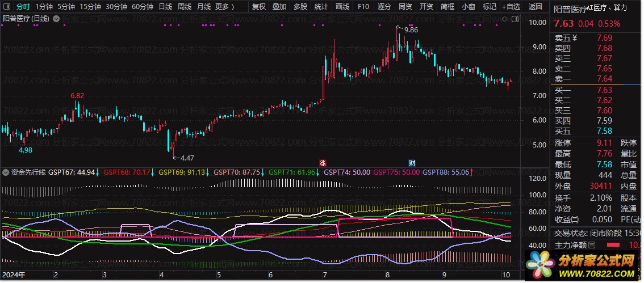
Task: Click the panel layout icon near 10.00
Action: [x=511, y=19]
